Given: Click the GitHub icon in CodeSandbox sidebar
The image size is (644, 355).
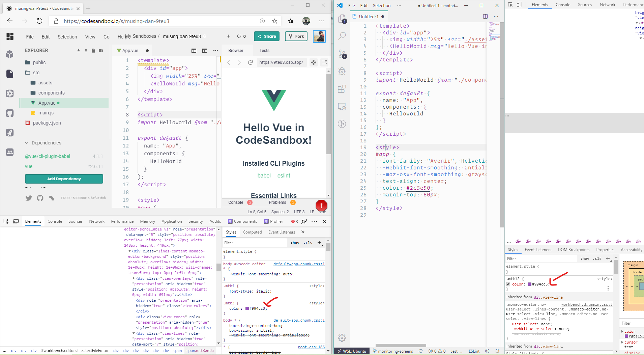Looking at the screenshot, I should (9, 113).
